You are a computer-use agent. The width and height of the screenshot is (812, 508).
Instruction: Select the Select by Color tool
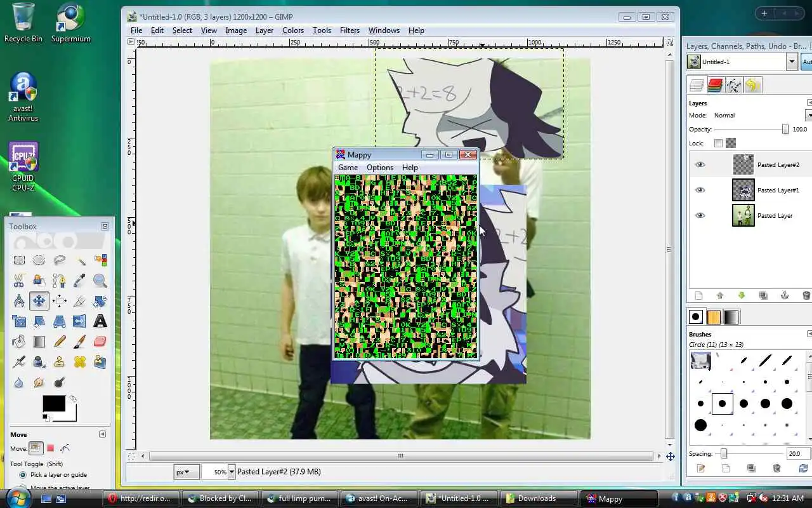click(x=100, y=260)
